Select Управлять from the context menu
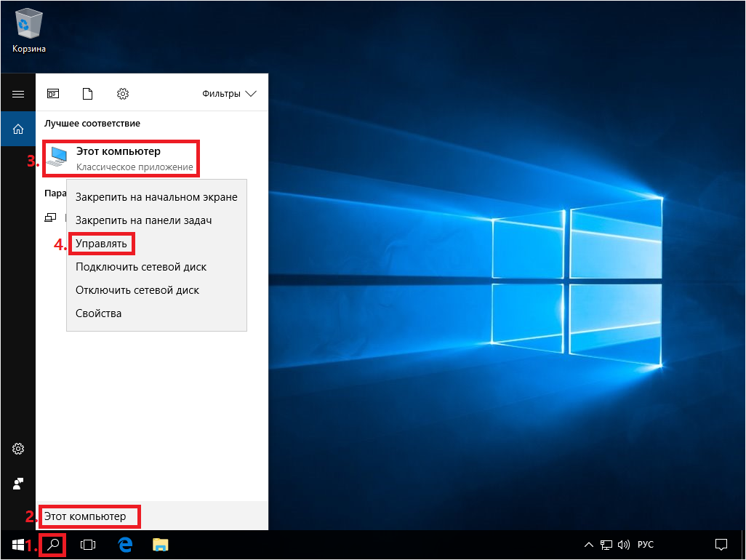Screen dimensions: 746x560 pos(101,244)
